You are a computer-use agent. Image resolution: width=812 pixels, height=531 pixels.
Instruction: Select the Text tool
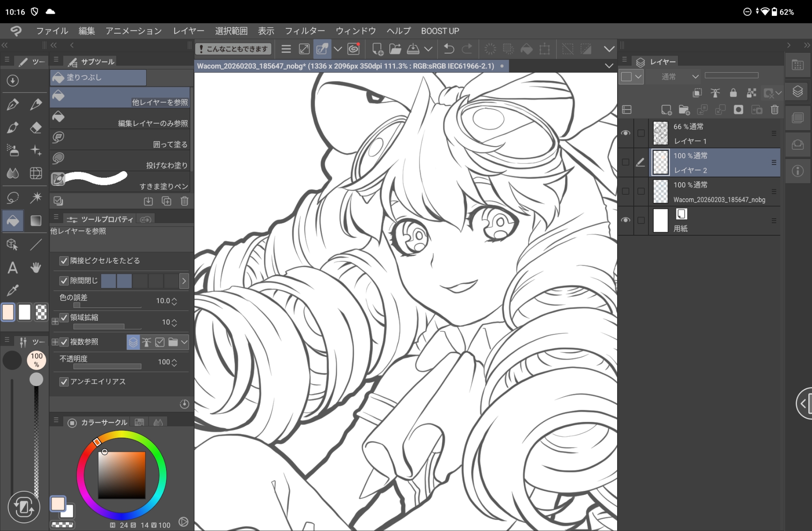13,268
